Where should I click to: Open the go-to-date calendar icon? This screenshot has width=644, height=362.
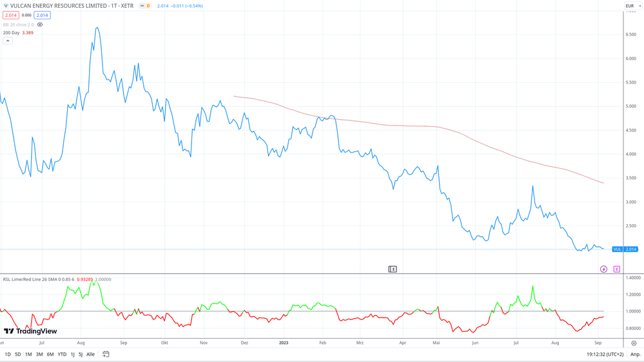(x=106, y=354)
